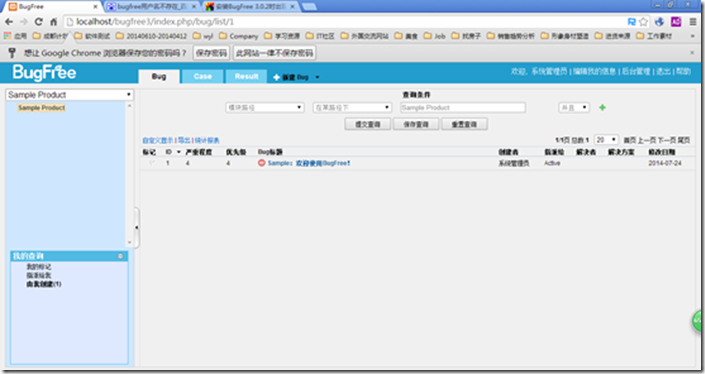This screenshot has height=374, width=705.
Task: Open the 自定义显示 custom display link
Action: pyautogui.click(x=158, y=140)
